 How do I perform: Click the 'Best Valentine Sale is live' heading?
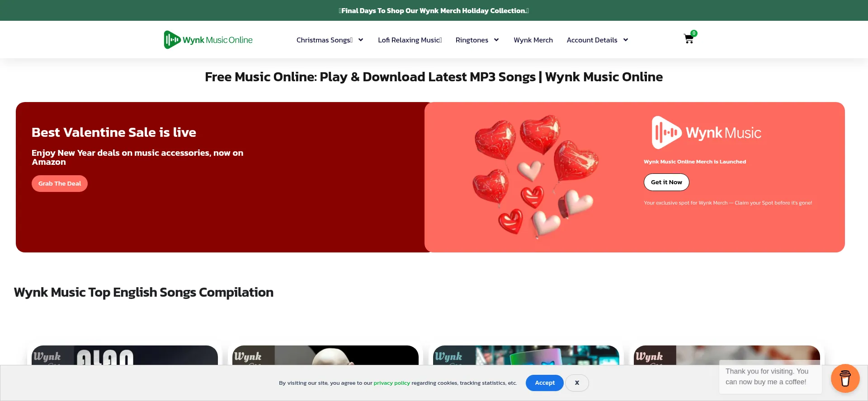coord(114,132)
